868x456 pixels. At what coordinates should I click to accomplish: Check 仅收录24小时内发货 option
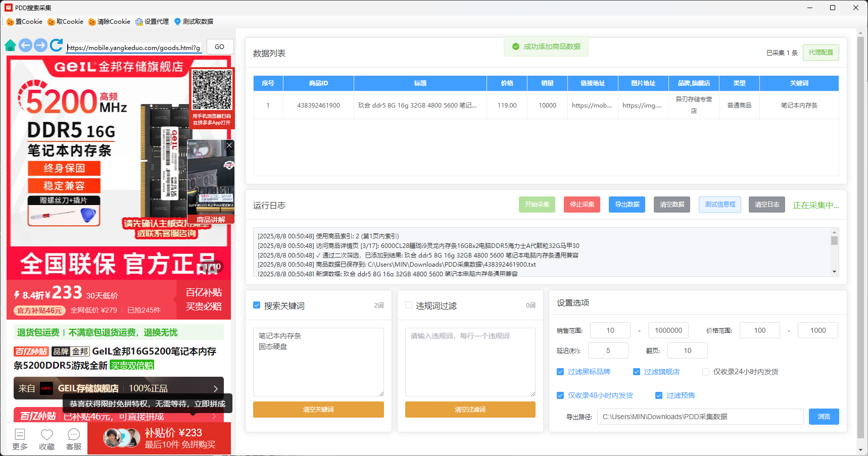(706, 372)
